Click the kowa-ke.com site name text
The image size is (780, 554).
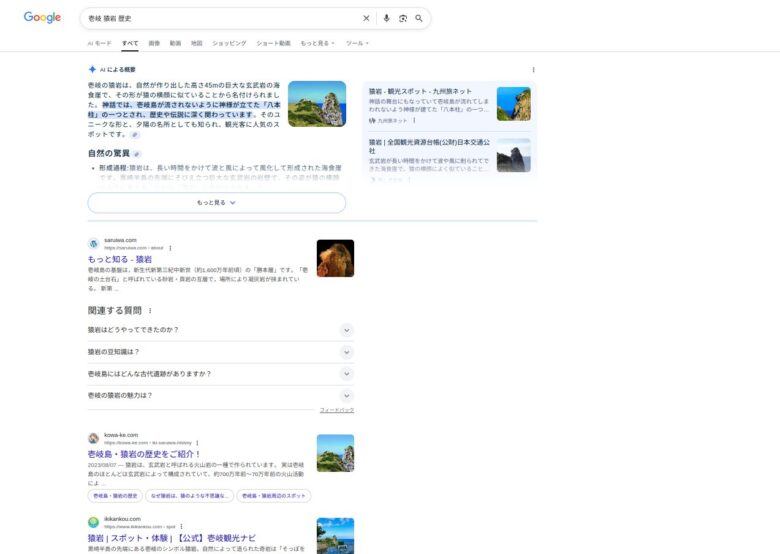[121, 435]
